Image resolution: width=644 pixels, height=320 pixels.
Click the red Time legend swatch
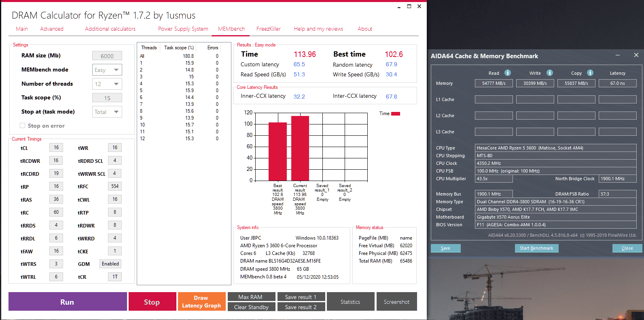click(396, 114)
